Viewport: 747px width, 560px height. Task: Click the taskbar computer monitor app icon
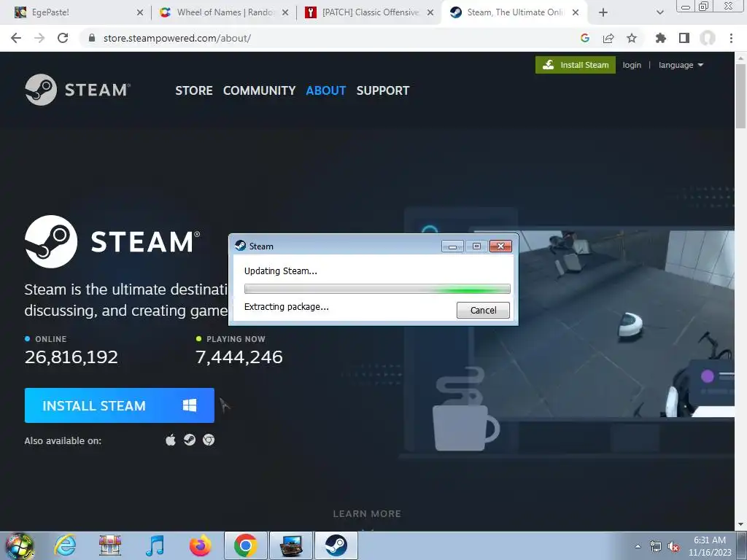click(291, 545)
